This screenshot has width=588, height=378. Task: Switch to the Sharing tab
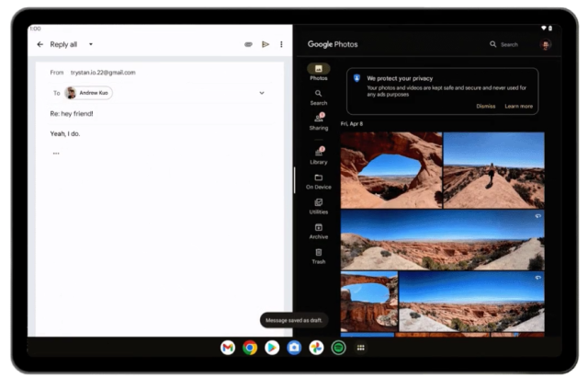tap(318, 121)
